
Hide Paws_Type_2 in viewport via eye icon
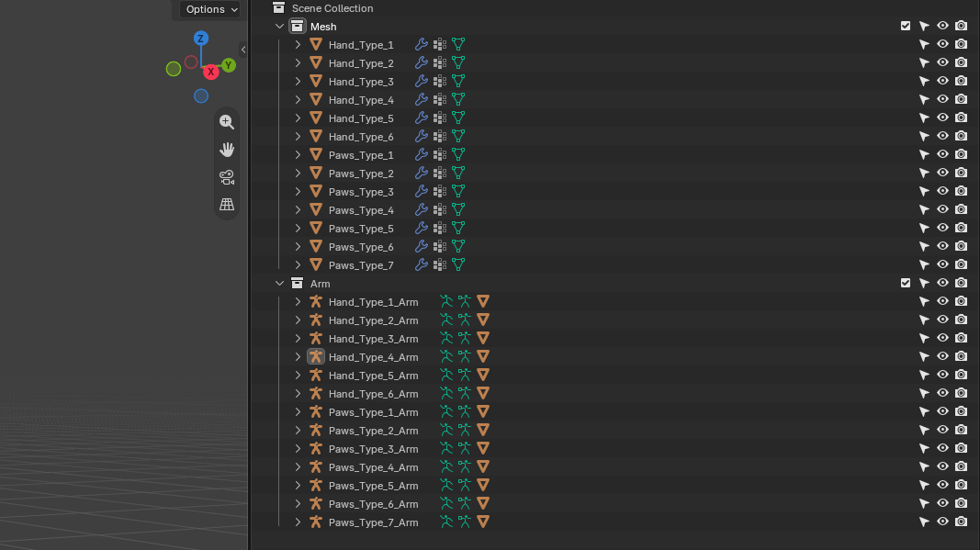pyautogui.click(x=942, y=174)
